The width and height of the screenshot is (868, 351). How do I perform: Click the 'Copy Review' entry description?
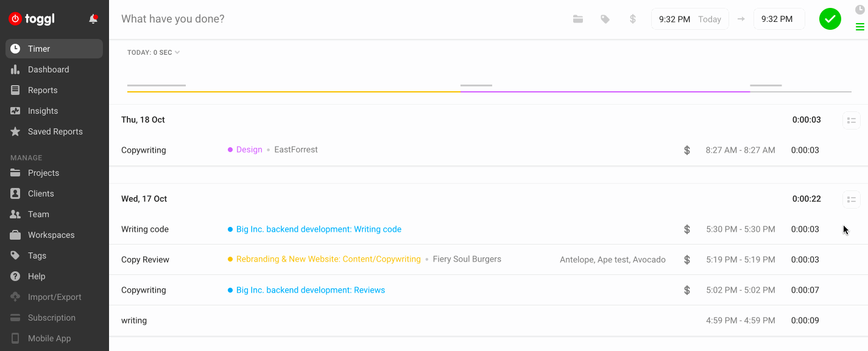pos(145,260)
